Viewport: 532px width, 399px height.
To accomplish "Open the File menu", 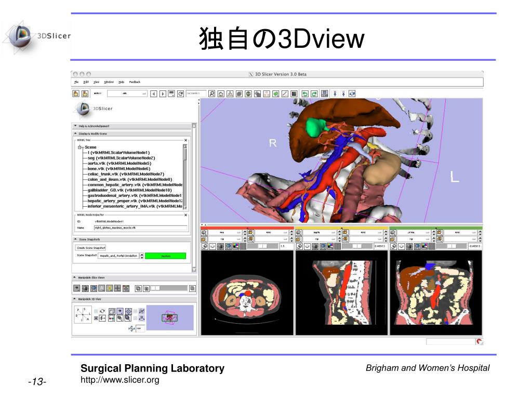I will [76, 82].
